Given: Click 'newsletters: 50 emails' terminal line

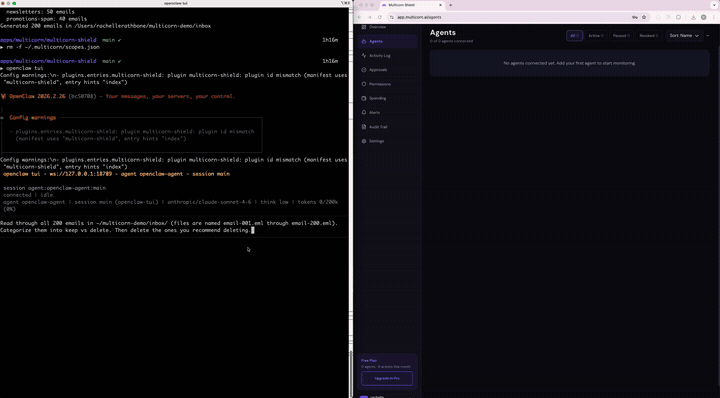Looking at the screenshot, I should [x=40, y=11].
